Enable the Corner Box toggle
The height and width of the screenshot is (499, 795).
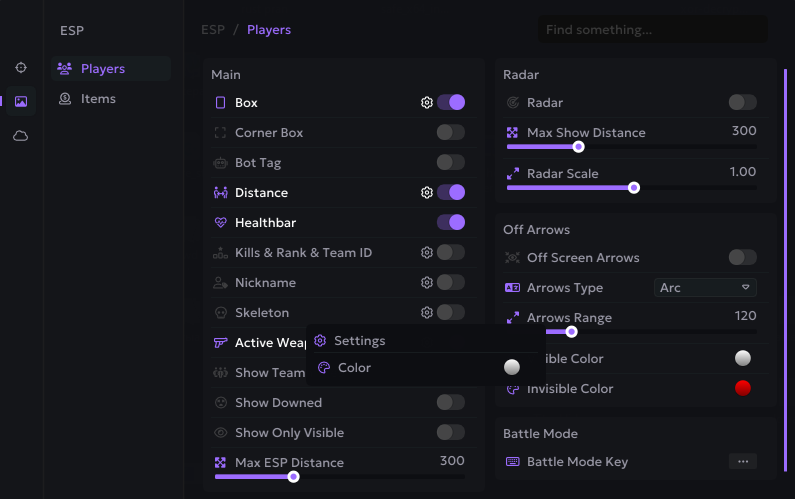point(450,132)
